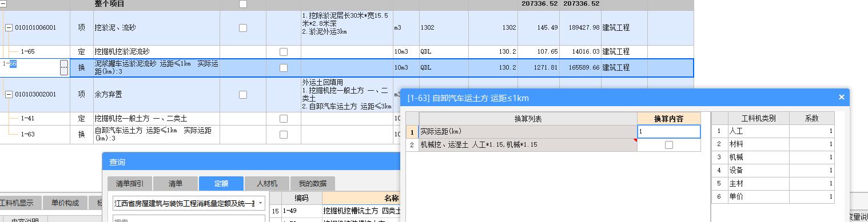Open the 人材机 tab
868x222 pixels.
pos(266,184)
